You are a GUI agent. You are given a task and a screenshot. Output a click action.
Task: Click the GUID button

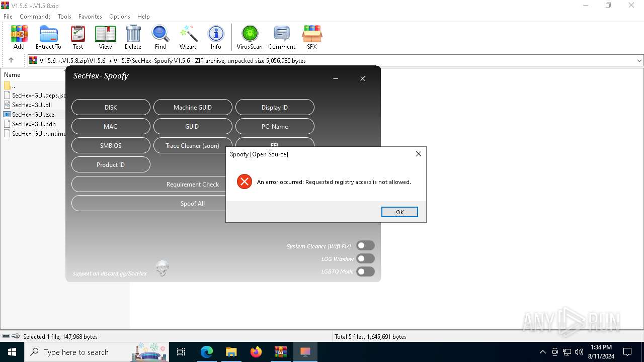point(193,126)
